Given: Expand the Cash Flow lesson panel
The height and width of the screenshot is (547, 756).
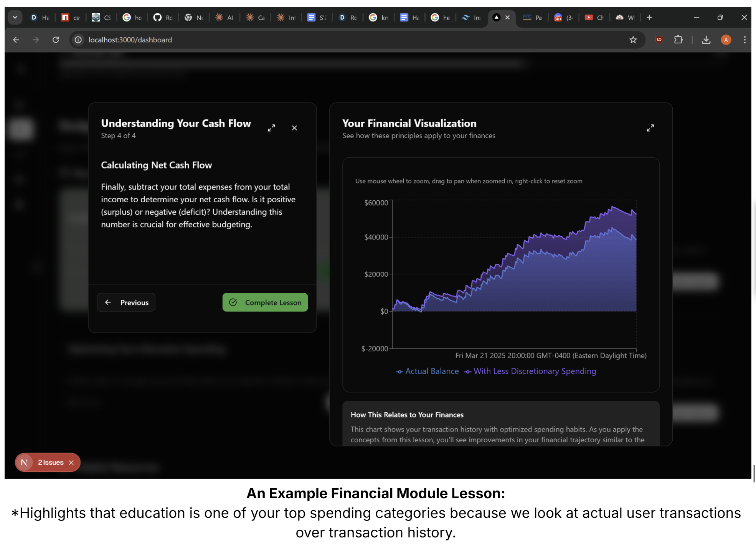Looking at the screenshot, I should click(x=271, y=128).
